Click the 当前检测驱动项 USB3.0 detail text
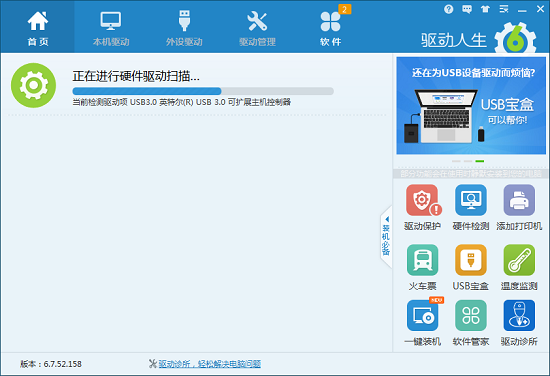The image size is (550, 376). point(181,102)
